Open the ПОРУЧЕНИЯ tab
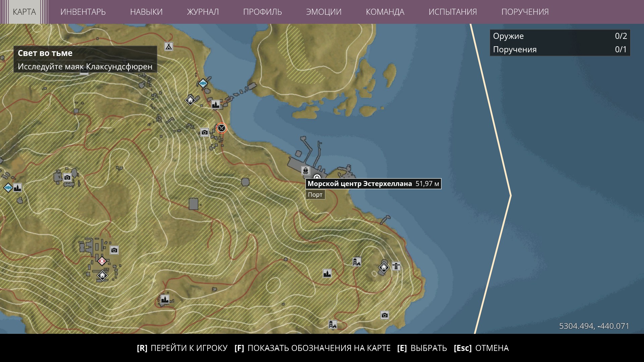The image size is (644, 362). click(x=525, y=12)
